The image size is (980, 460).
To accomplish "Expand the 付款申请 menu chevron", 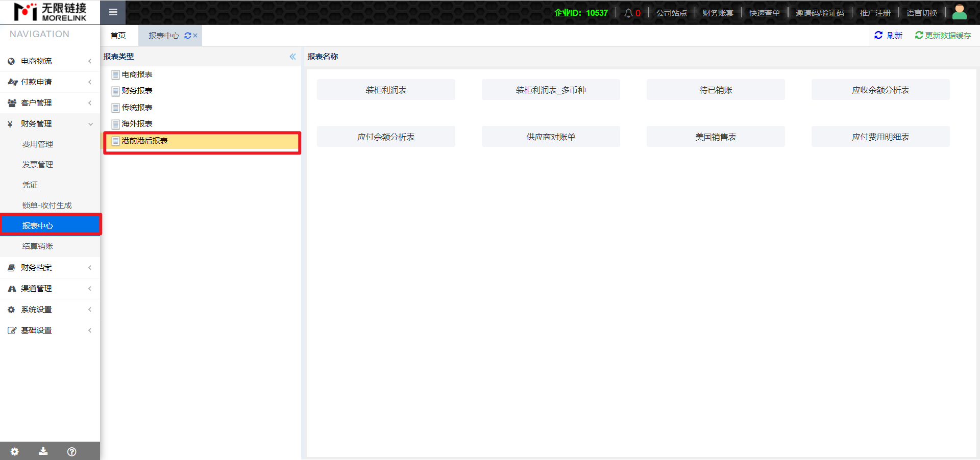I will (x=90, y=82).
